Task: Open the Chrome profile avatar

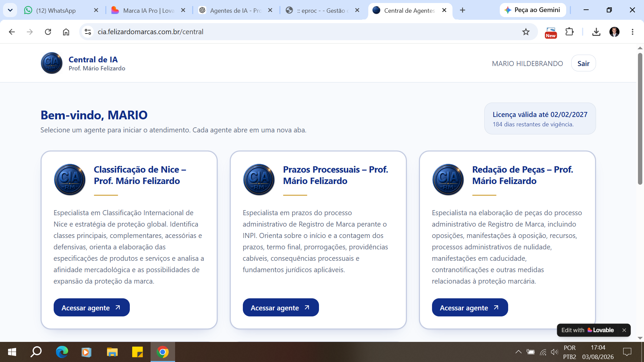Action: coord(614,32)
